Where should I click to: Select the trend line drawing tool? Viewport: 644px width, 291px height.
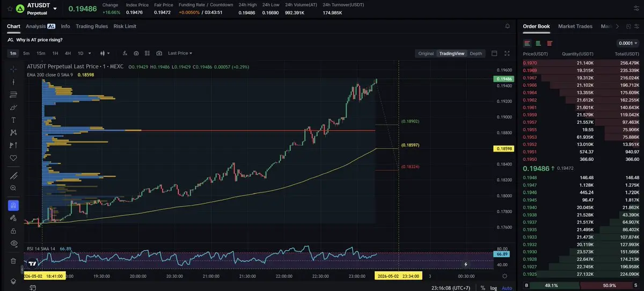13,82
